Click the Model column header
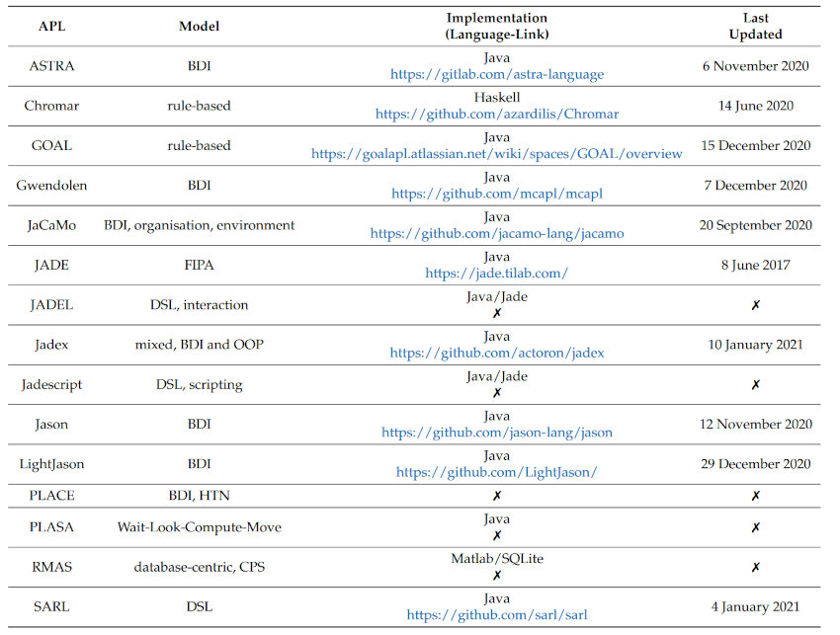The width and height of the screenshot is (840, 635). (x=200, y=27)
